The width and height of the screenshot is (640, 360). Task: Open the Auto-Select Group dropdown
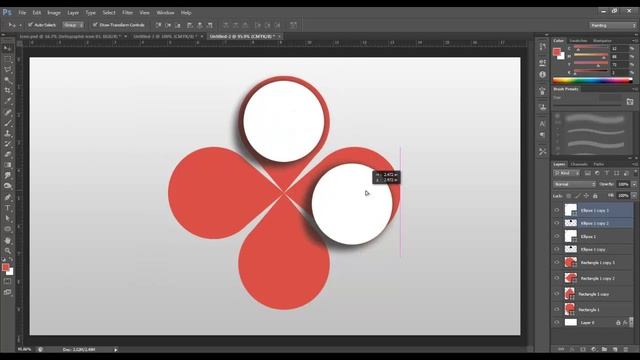point(73,25)
